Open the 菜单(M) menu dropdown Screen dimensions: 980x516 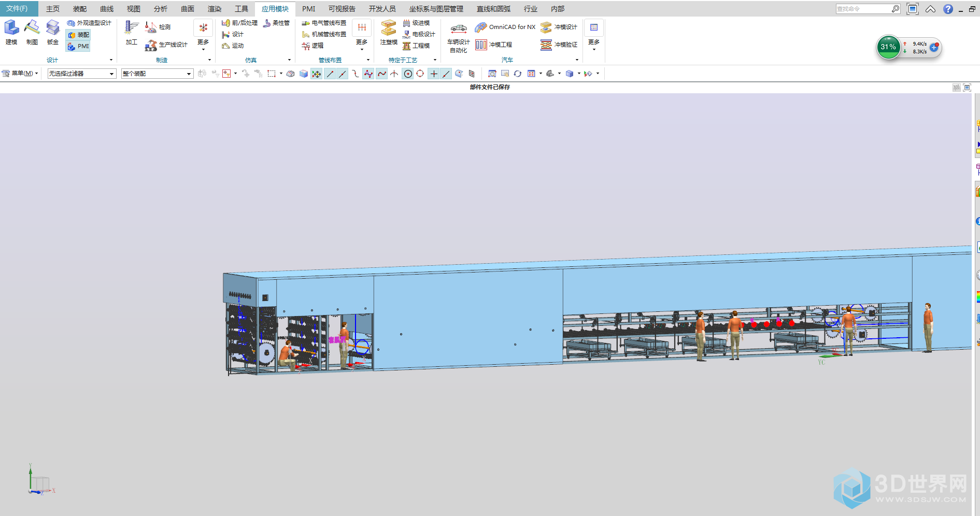pyautogui.click(x=20, y=74)
